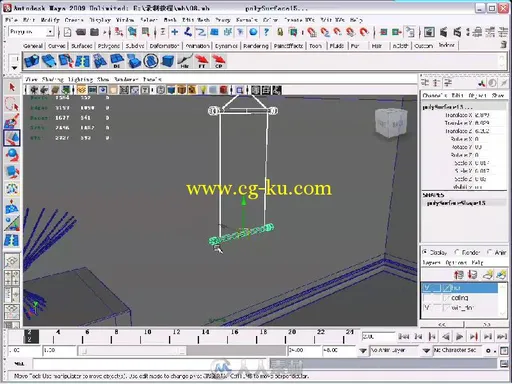Open the Polygons menu set dropdown
Image resolution: width=512 pixels, height=384 pixels.
[x=31, y=32]
